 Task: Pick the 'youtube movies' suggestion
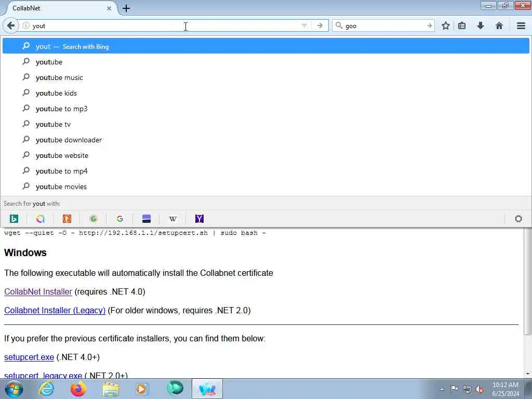coord(265,187)
